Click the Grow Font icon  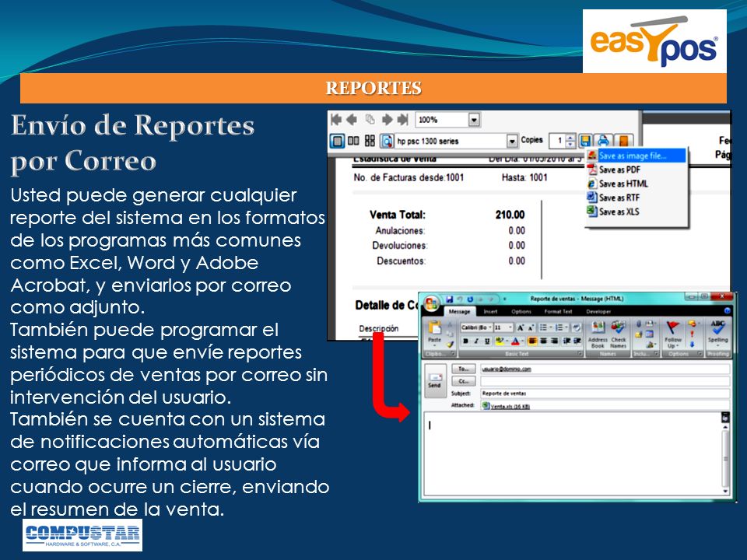point(521,327)
